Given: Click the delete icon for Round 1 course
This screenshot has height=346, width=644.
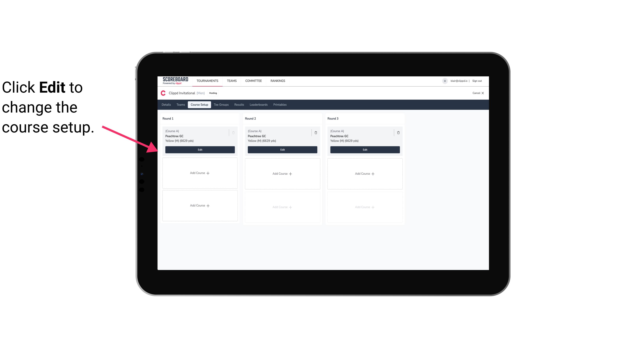Looking at the screenshot, I should click(234, 132).
